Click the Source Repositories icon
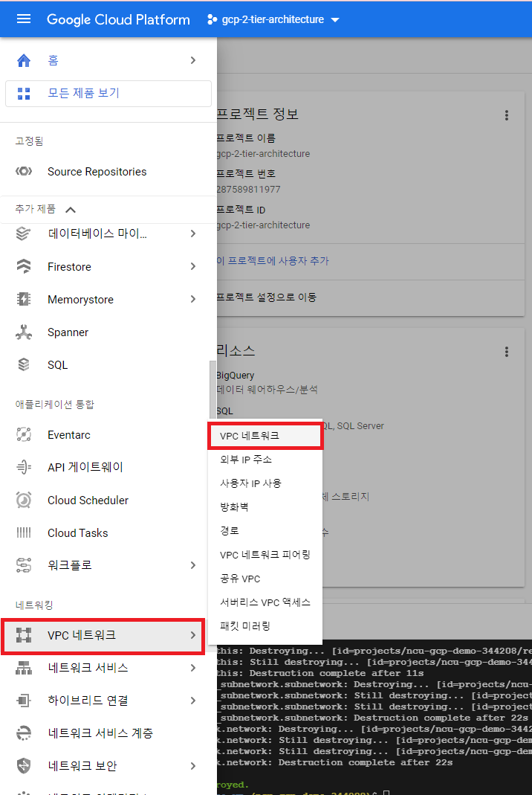532x795 pixels. [x=24, y=171]
